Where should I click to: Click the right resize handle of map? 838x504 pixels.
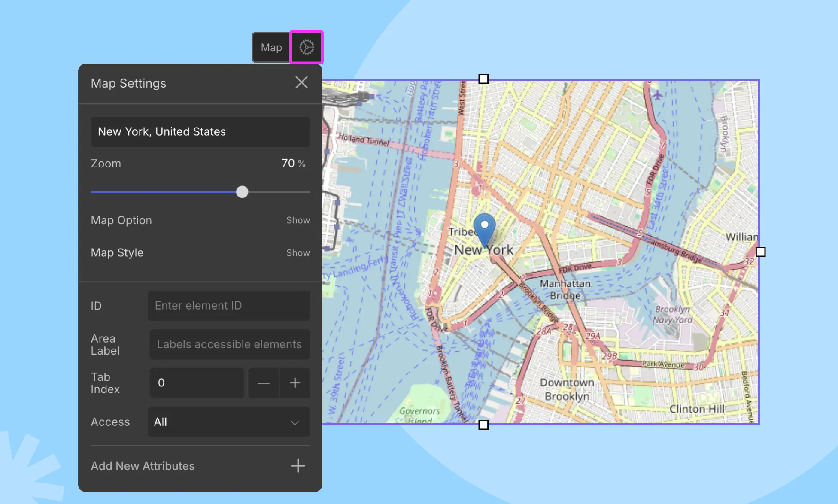[760, 252]
